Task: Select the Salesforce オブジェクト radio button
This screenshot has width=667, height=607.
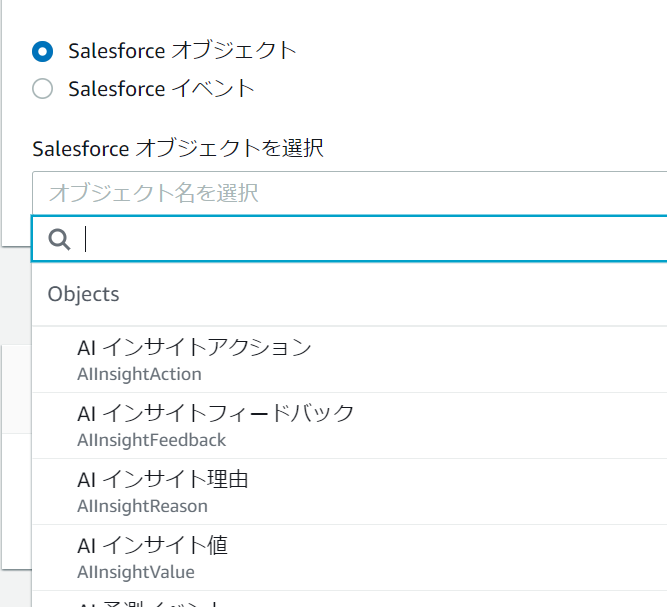Action: click(42, 50)
